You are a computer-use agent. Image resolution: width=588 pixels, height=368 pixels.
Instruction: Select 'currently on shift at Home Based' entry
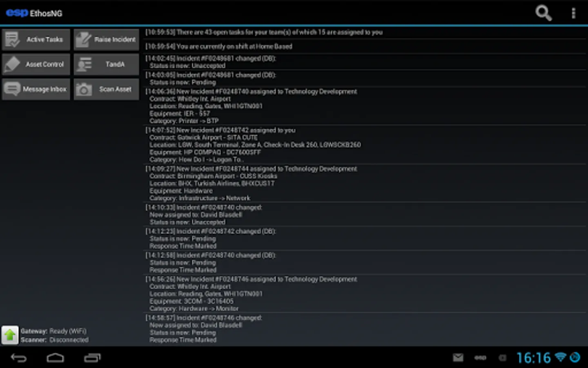[x=365, y=46]
